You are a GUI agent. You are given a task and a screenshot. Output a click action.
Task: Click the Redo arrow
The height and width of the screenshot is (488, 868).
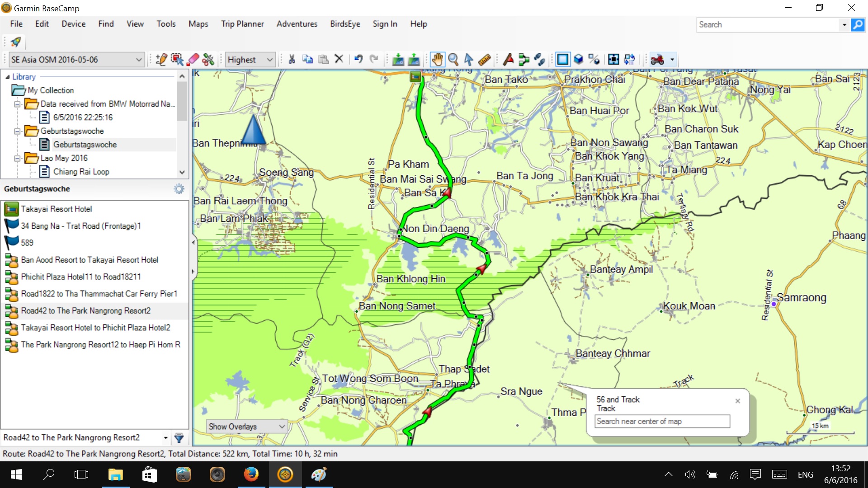(374, 59)
